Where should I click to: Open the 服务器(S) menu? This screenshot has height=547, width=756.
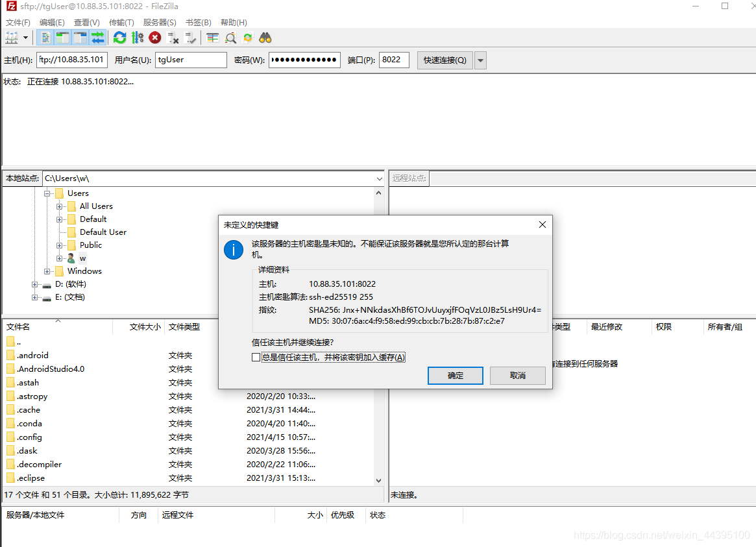click(x=160, y=22)
